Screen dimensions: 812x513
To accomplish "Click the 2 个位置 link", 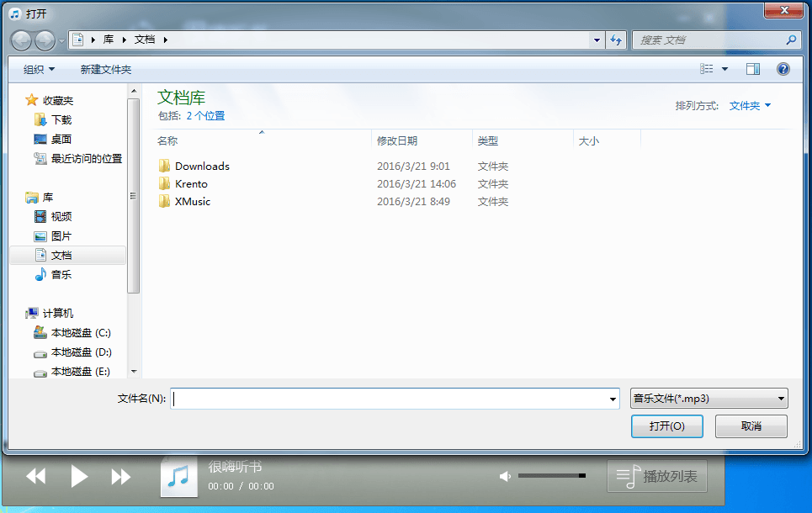I will click(x=205, y=116).
